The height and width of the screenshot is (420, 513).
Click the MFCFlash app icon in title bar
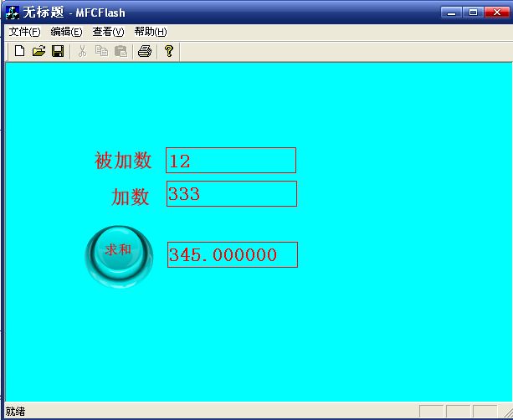pos(13,13)
